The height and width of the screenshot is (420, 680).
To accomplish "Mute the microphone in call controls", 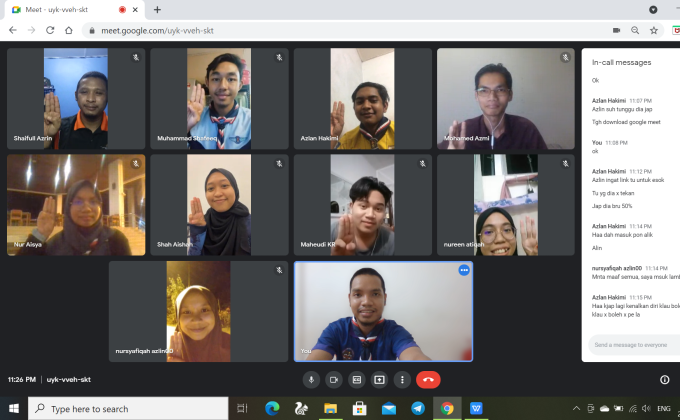I will (311, 380).
